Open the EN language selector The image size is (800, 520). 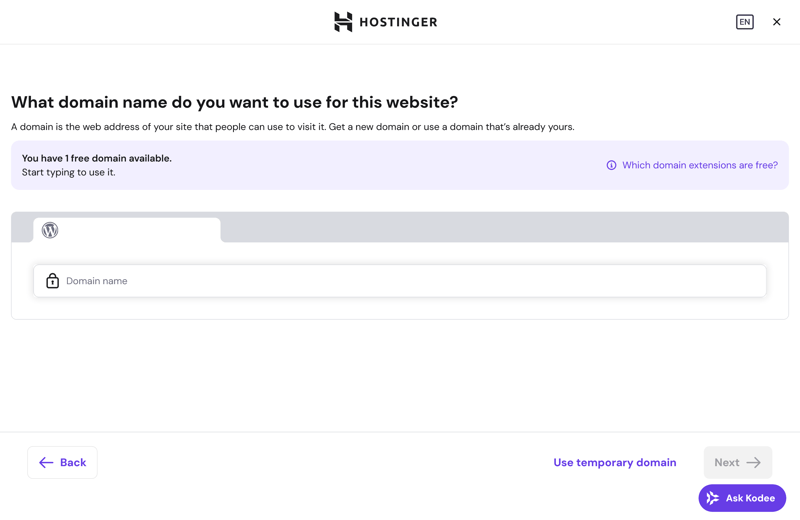(x=744, y=22)
